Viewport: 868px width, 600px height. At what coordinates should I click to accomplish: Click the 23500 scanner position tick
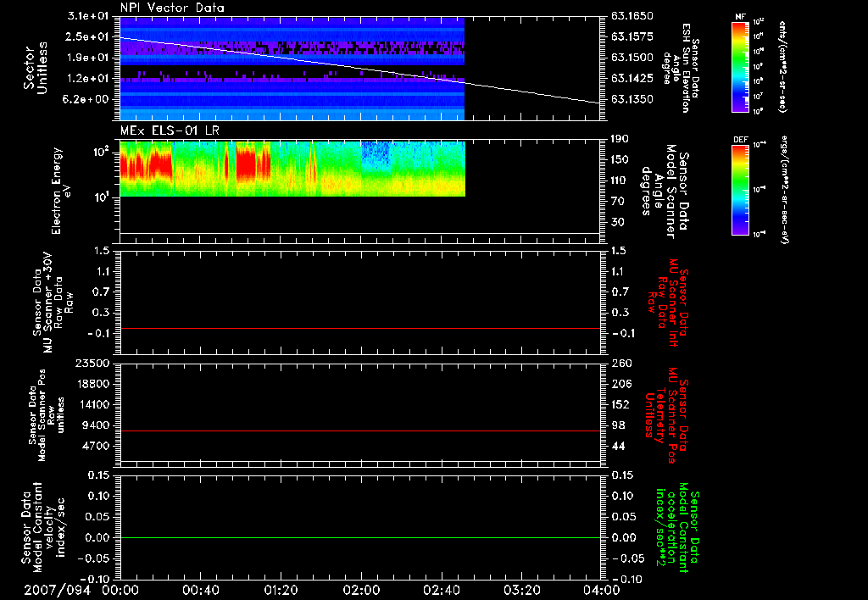tap(92, 363)
